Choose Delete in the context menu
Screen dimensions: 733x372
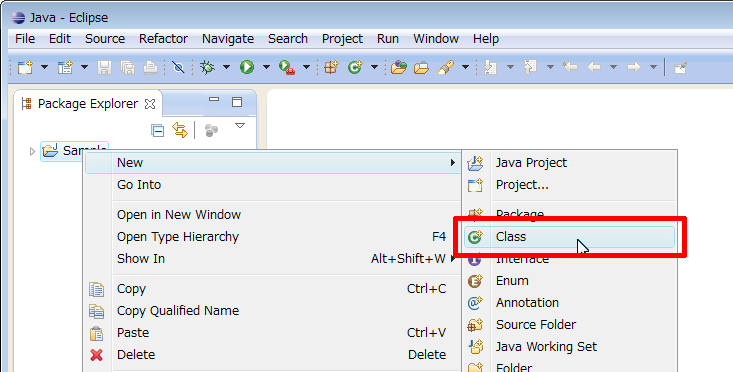(273, 355)
